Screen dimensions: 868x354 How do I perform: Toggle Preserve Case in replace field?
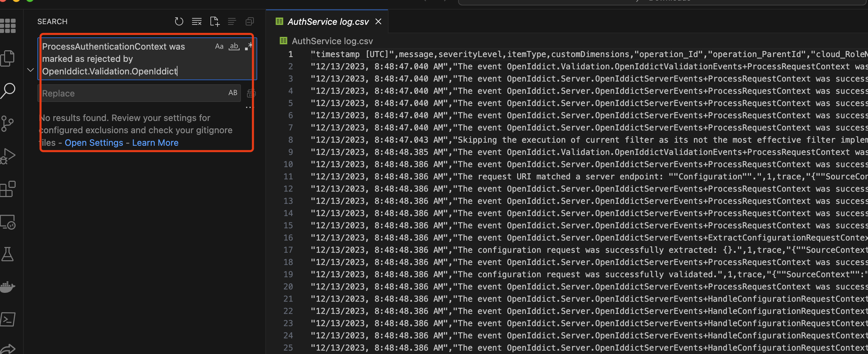(x=233, y=93)
